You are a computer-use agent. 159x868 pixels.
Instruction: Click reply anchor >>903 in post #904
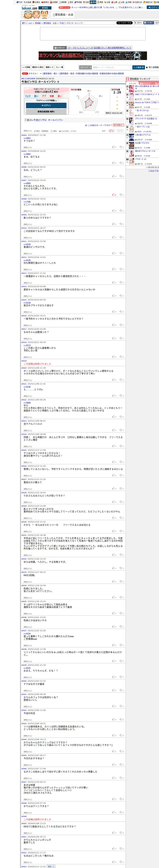click(27, 138)
